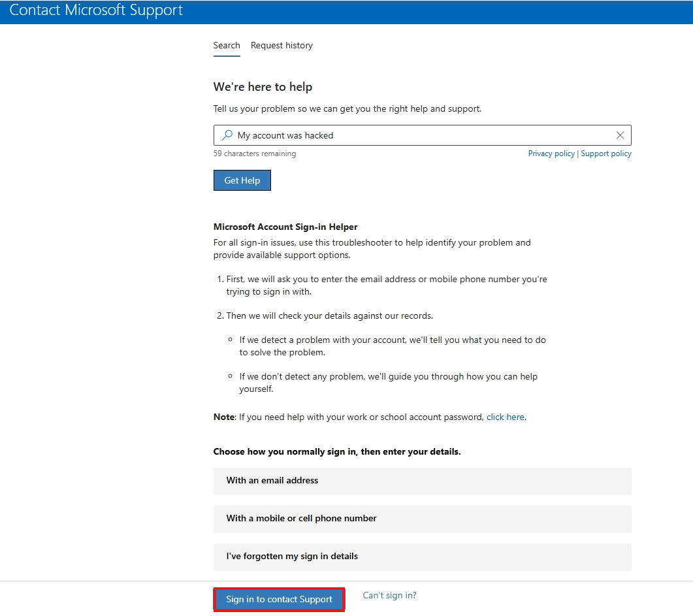Expand the 'With an email address' section
Viewport: 693px width, 616px height.
[422, 481]
